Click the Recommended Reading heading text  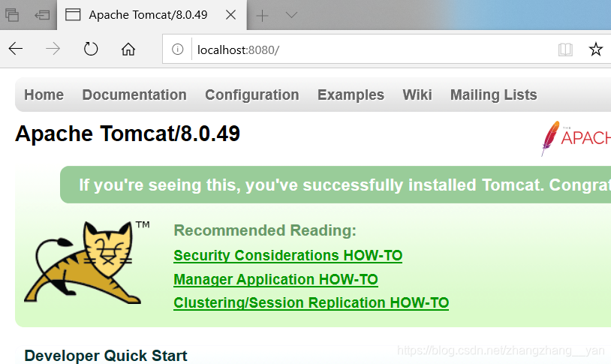(265, 230)
